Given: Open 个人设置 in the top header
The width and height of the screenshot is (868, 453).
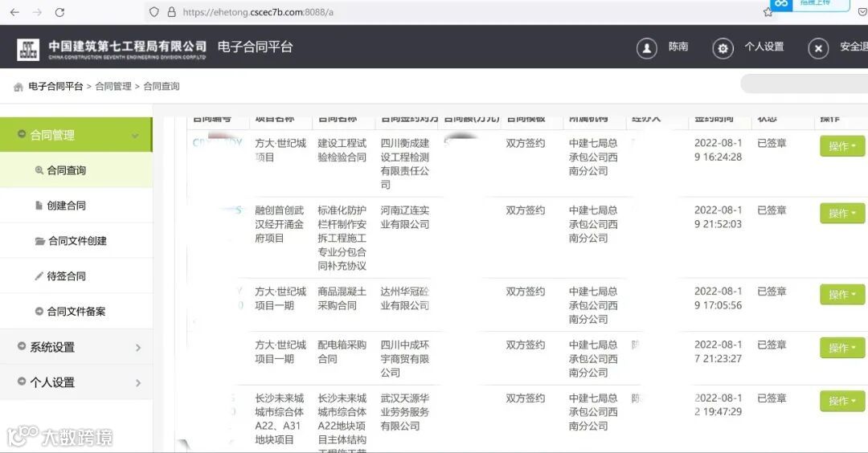Looking at the screenshot, I should pyautogui.click(x=764, y=47).
